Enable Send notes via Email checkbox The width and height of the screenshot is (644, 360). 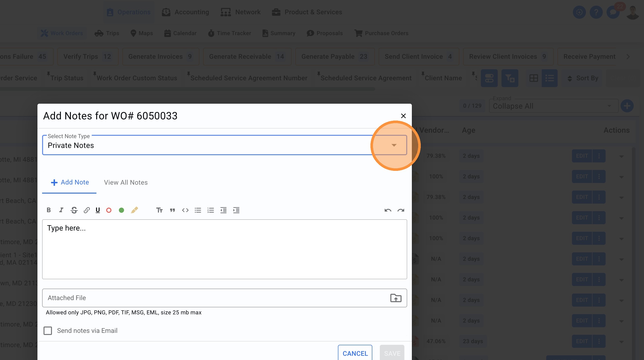coord(48,331)
